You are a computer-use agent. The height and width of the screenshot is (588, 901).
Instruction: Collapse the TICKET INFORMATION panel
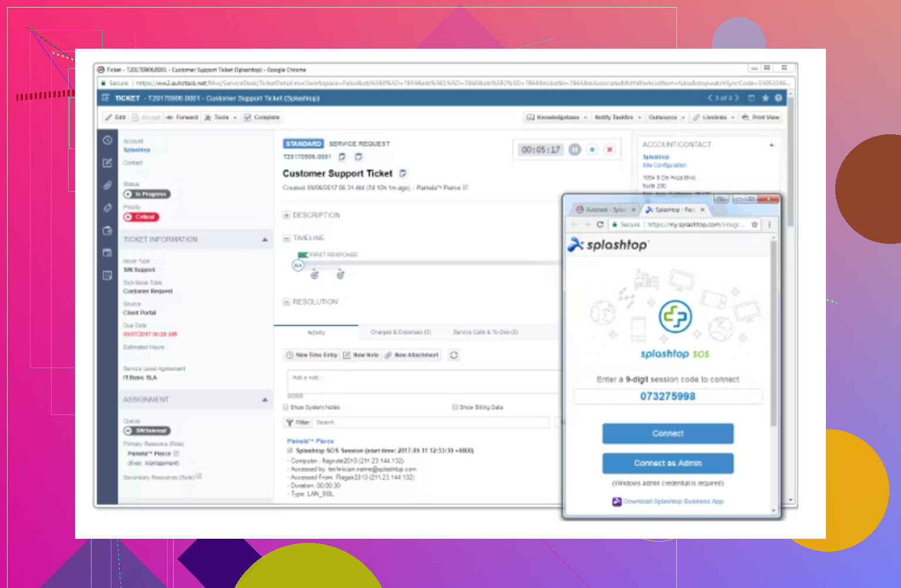tap(265, 239)
